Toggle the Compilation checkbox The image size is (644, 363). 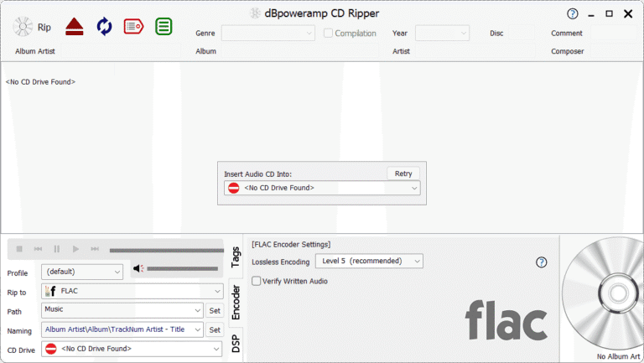(328, 33)
